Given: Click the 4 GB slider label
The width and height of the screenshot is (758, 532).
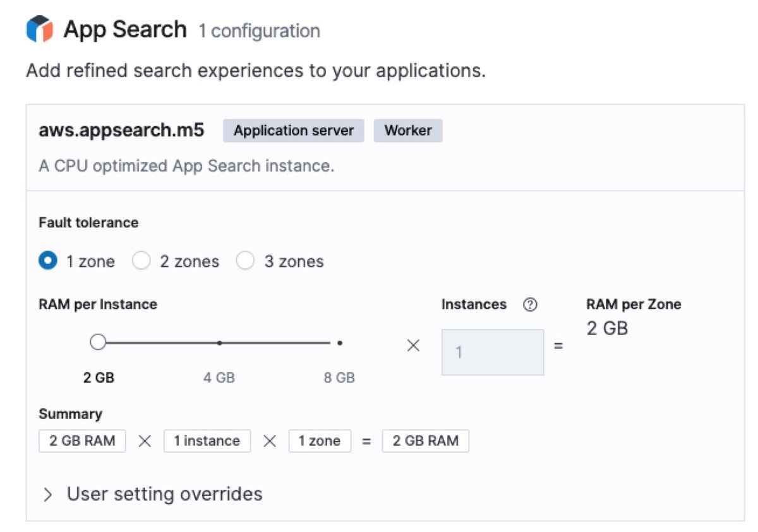Looking at the screenshot, I should point(219,378).
